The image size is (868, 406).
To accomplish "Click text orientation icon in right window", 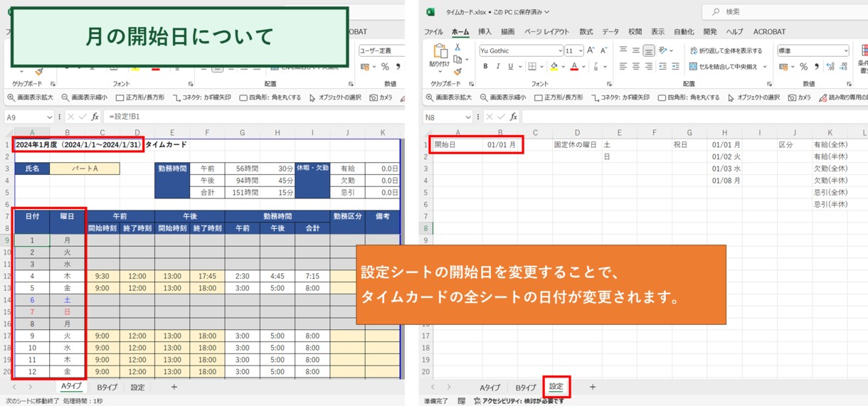I will point(664,50).
